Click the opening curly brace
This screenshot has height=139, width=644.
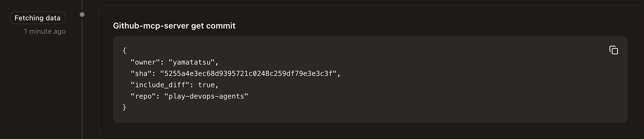click(124, 51)
